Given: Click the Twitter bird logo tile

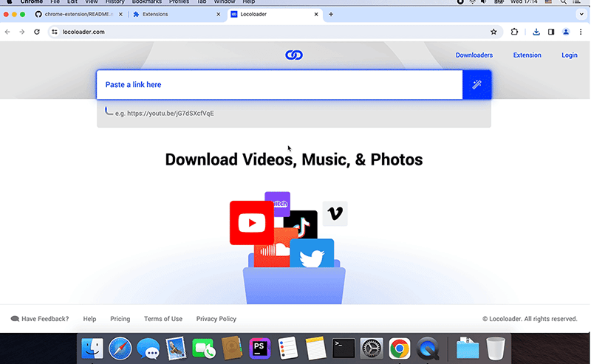Looking at the screenshot, I should [312, 254].
